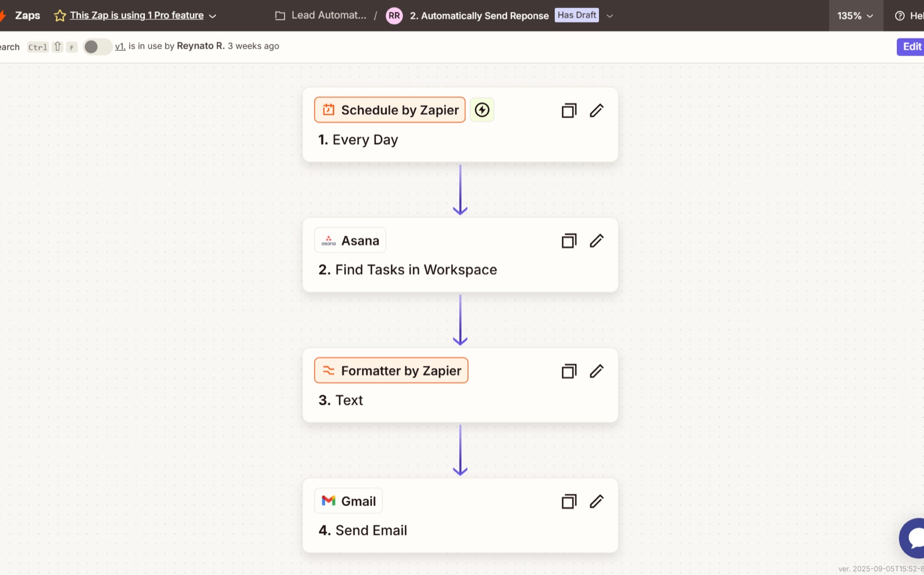Click the star icon beside Pro feature notice

point(59,16)
